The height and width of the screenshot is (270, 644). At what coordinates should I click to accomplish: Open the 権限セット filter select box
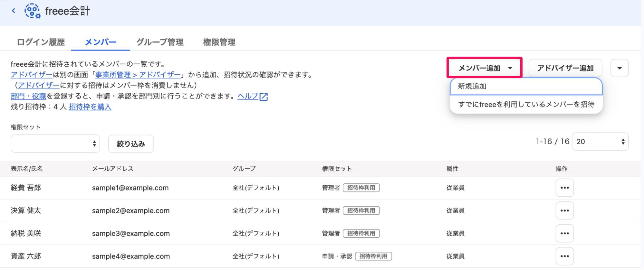[55, 144]
